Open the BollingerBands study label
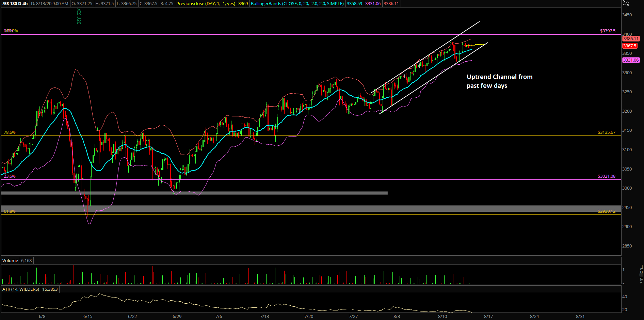The width and height of the screenshot is (644, 320). pos(297,4)
